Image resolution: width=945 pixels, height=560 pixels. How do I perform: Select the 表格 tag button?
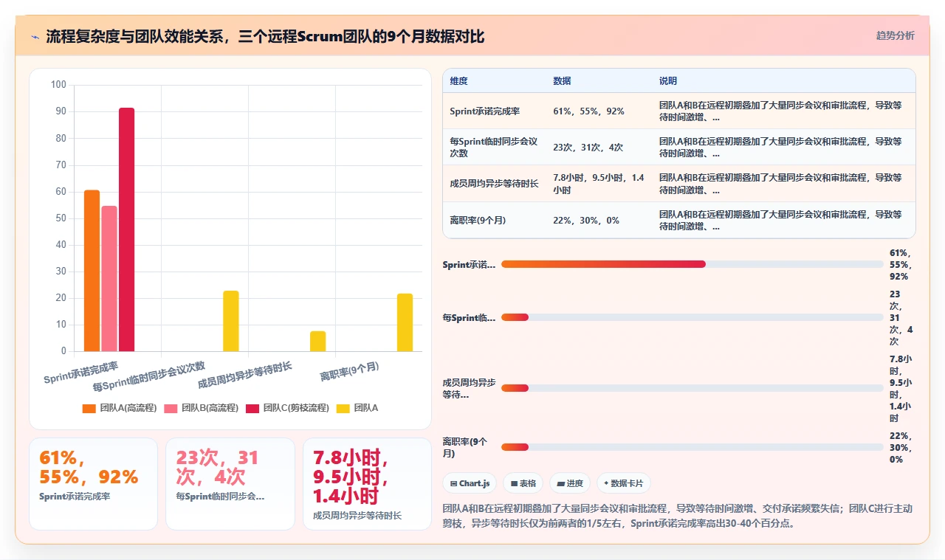(523, 483)
